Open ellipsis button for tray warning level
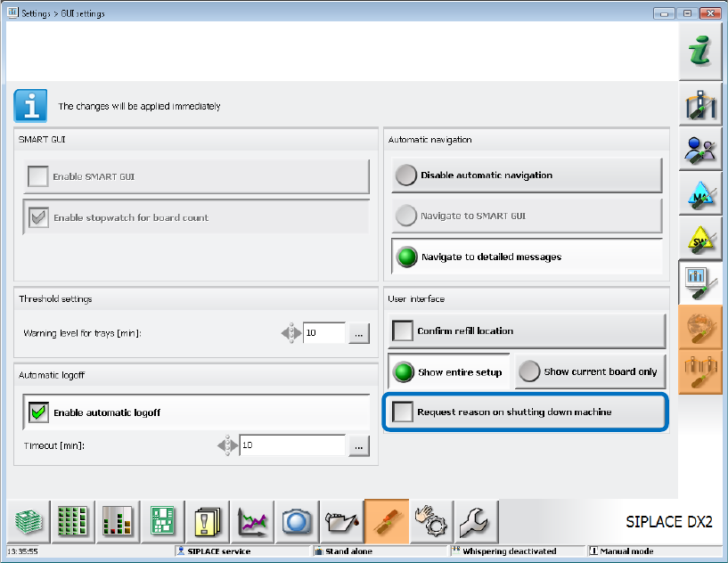The height and width of the screenshot is (563, 728). tap(359, 333)
